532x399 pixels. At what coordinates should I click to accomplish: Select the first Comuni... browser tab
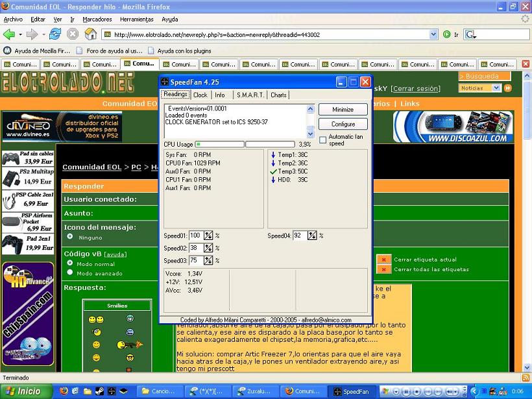tap(21, 64)
